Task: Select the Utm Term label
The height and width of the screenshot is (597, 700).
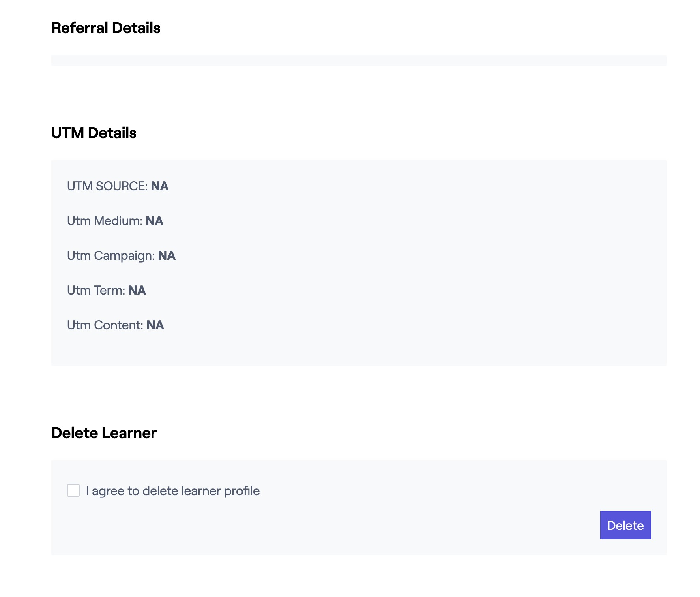Action: 96,290
